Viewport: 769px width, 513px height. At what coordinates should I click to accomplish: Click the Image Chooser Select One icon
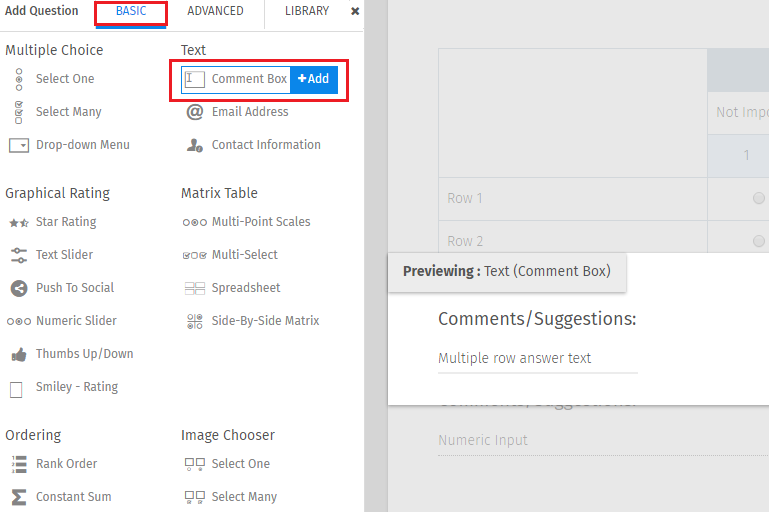tap(195, 464)
